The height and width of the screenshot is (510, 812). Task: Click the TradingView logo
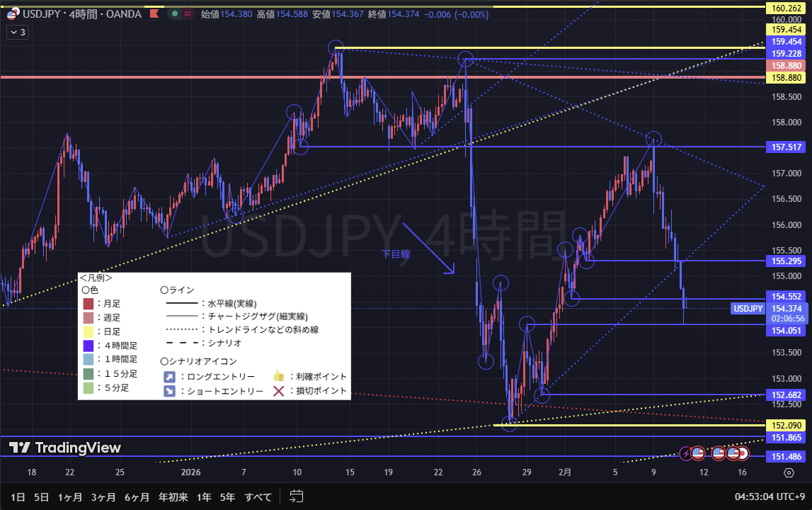click(65, 448)
